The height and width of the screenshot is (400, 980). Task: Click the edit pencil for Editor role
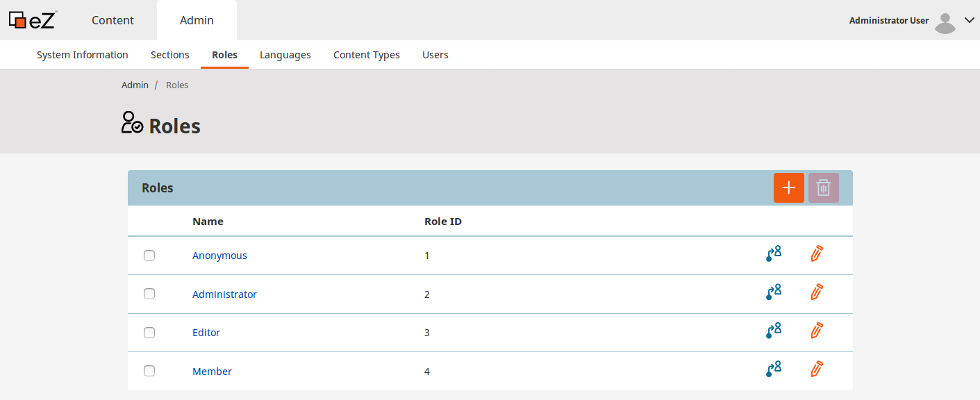pos(817,331)
